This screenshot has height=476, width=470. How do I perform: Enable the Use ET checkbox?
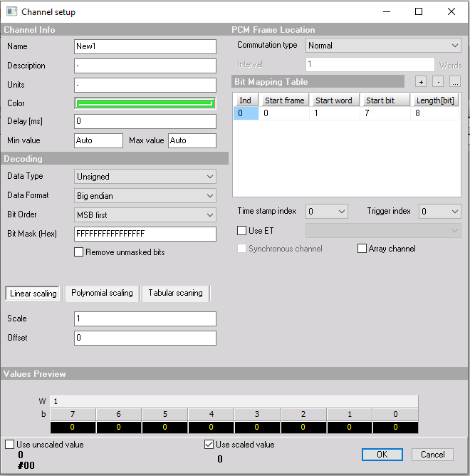tap(241, 230)
